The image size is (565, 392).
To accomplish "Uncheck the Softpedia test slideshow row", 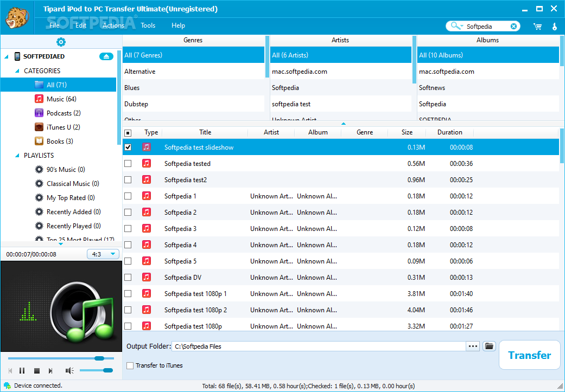I will point(128,147).
